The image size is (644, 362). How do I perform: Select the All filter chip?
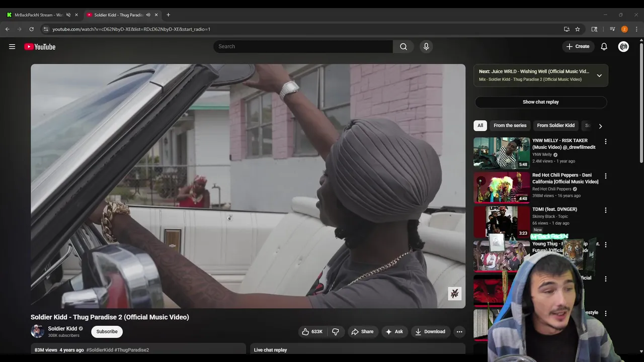click(480, 126)
